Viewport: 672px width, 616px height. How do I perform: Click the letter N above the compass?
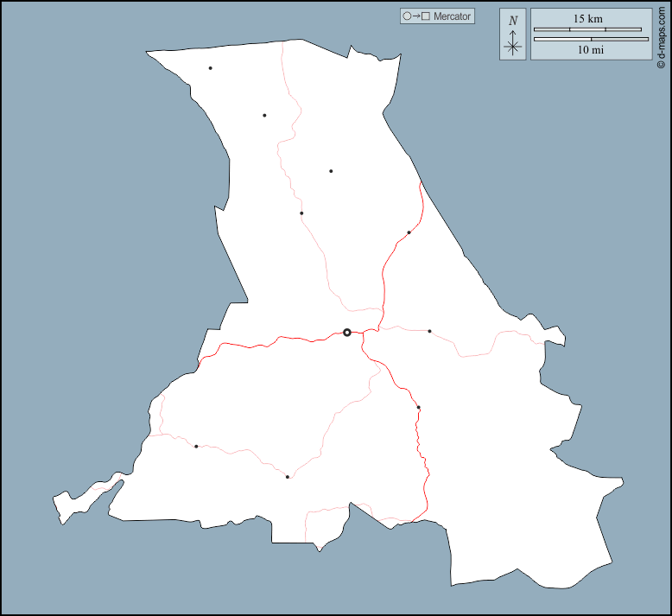pos(513,21)
